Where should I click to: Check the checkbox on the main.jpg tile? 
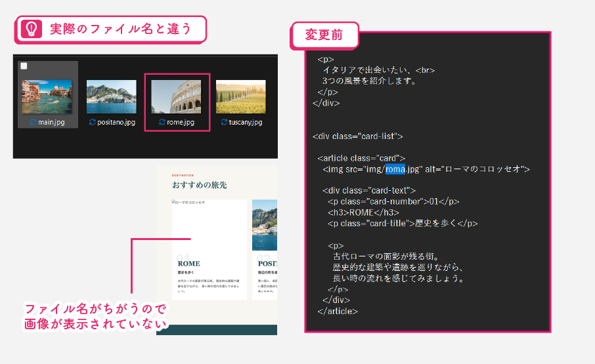(x=24, y=66)
